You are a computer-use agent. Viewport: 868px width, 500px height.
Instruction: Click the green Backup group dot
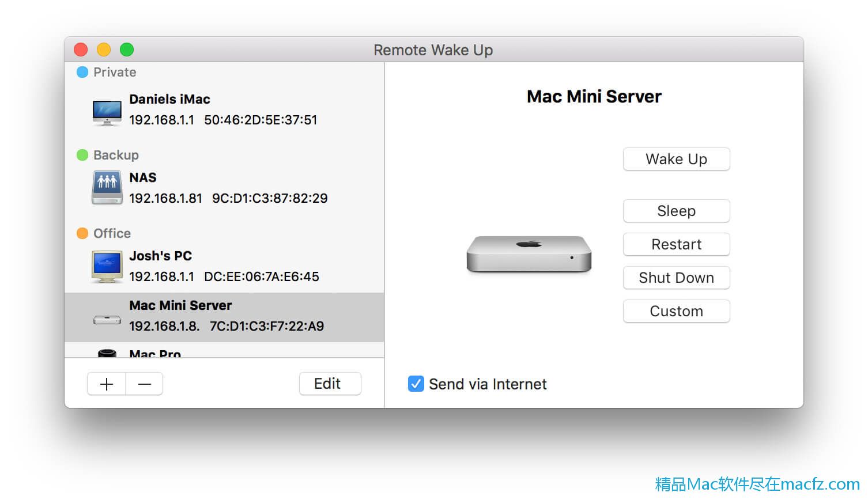pyautogui.click(x=82, y=155)
